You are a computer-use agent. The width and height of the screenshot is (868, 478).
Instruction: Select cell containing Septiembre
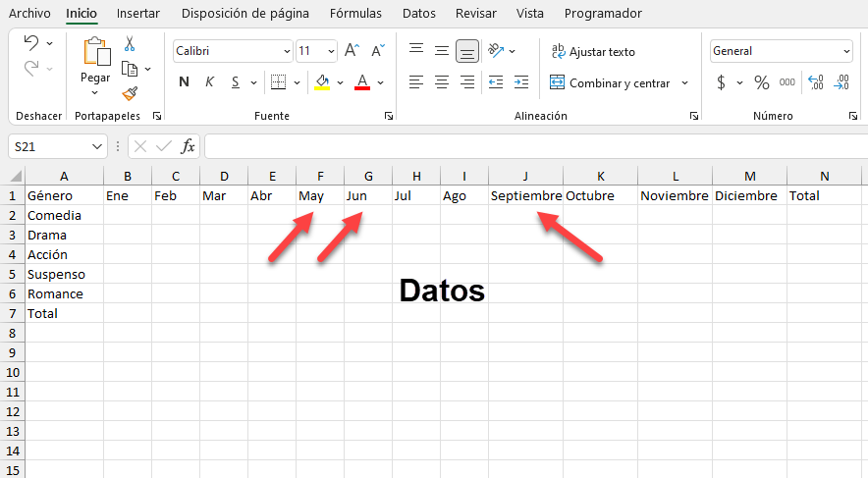(x=525, y=196)
